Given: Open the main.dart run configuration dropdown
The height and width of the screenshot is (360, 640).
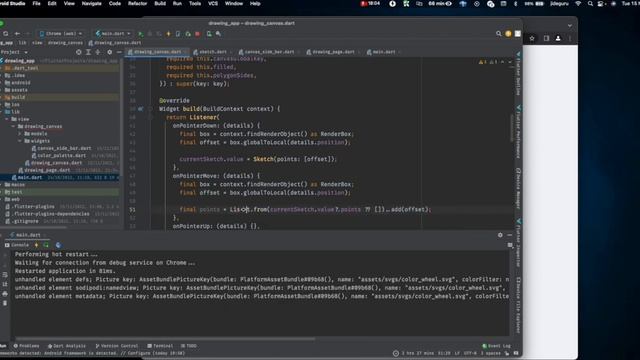Looking at the screenshot, I should [x=113, y=34].
